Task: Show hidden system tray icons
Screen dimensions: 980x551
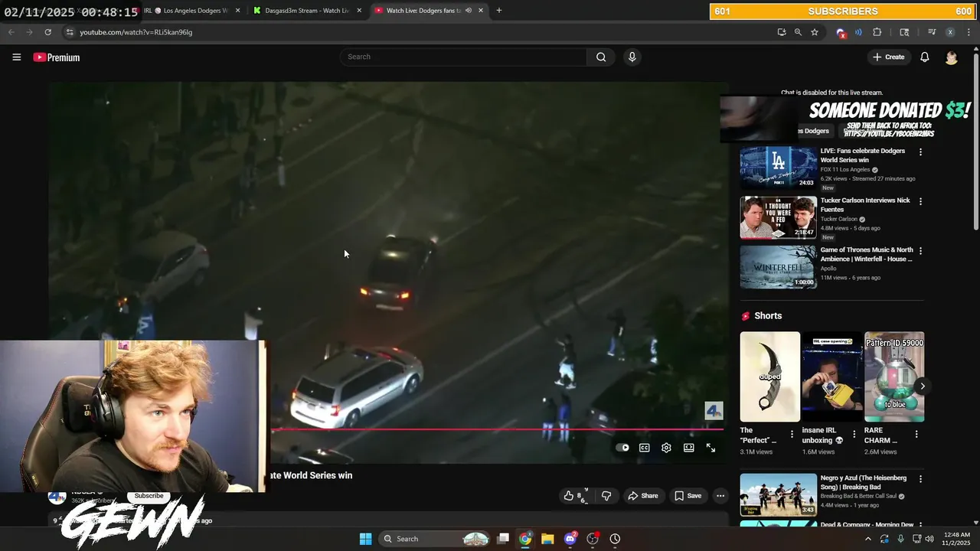Action: pos(867,539)
